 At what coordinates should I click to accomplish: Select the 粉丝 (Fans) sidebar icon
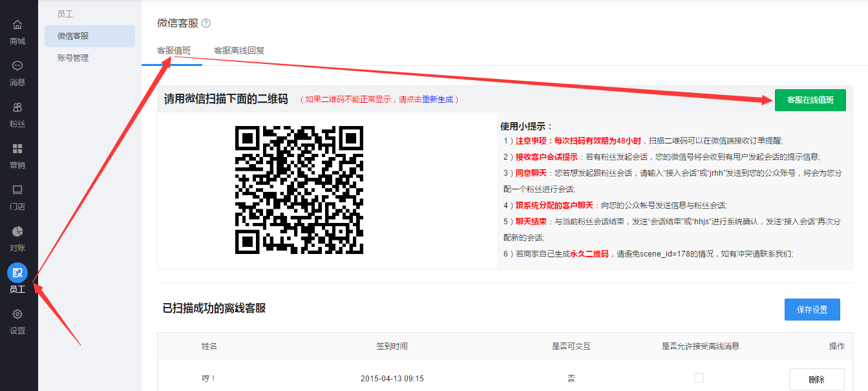click(17, 107)
